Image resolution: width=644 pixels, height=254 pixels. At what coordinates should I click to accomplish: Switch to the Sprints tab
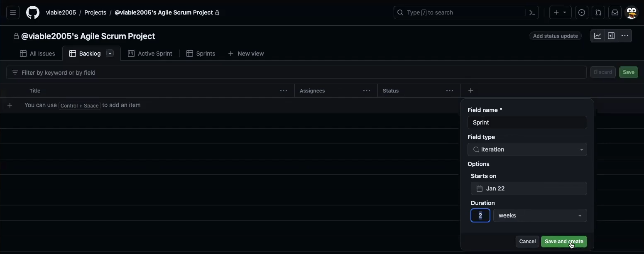pos(201,54)
